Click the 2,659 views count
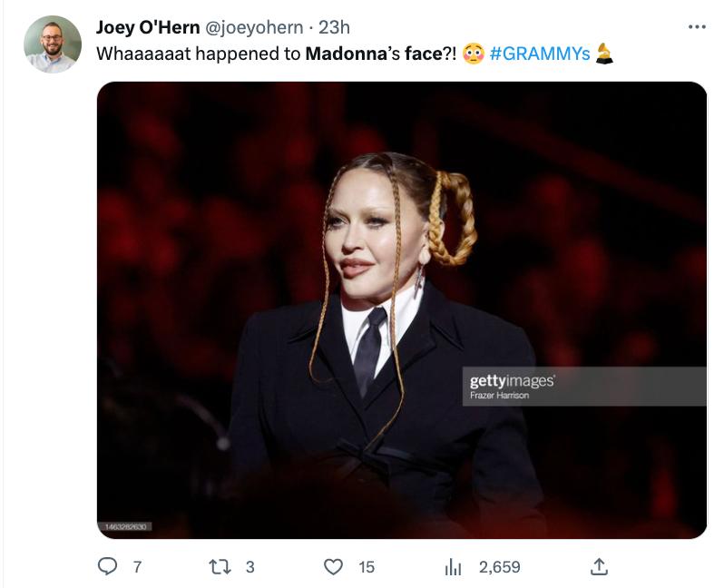This screenshot has width=724, height=588. (x=499, y=567)
